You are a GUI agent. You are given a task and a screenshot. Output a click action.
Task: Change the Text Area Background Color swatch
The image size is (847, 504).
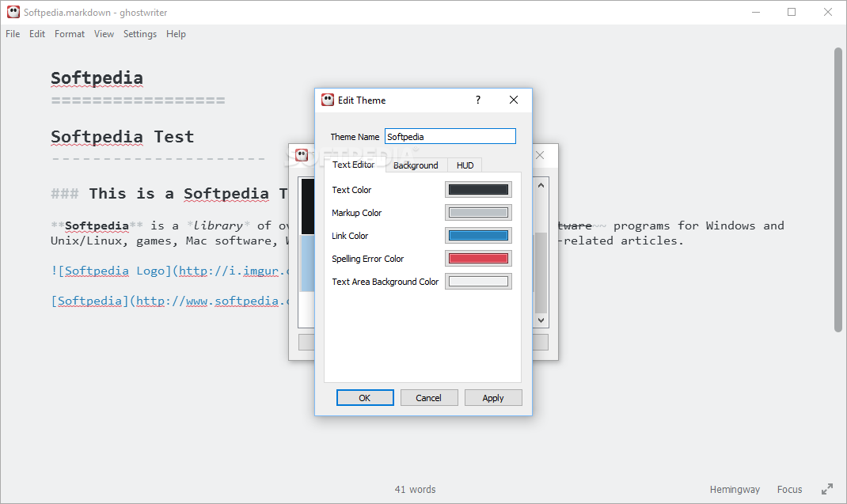pyautogui.click(x=478, y=282)
